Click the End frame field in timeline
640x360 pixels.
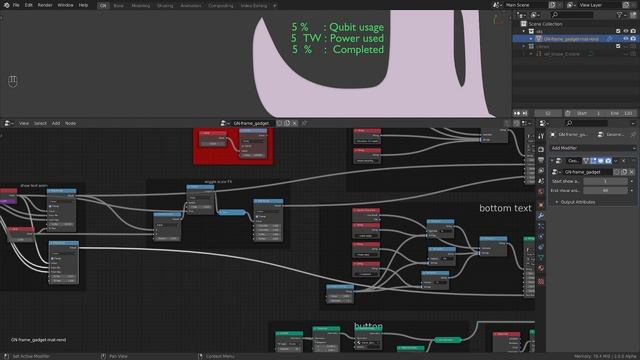(x=621, y=113)
